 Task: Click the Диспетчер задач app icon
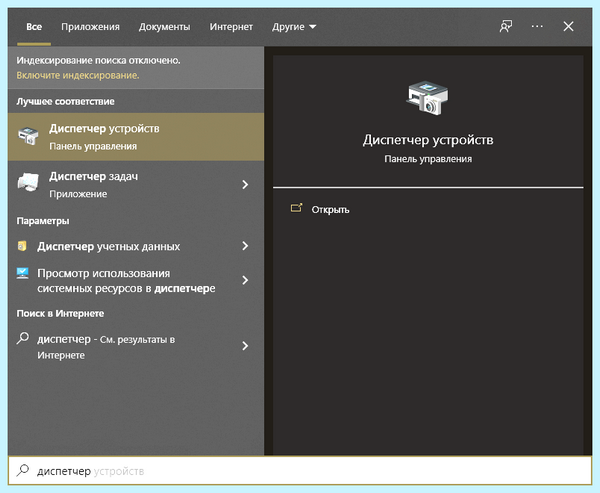coord(28,183)
